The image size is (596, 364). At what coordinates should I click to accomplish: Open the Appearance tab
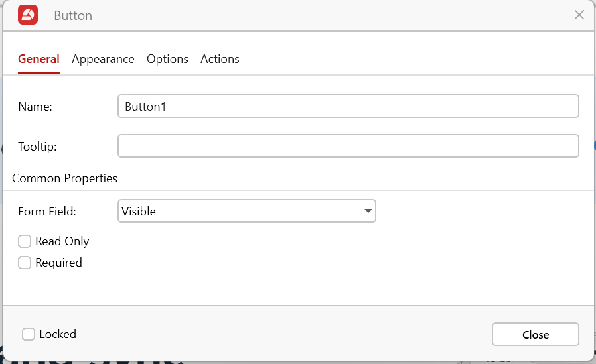click(x=103, y=59)
